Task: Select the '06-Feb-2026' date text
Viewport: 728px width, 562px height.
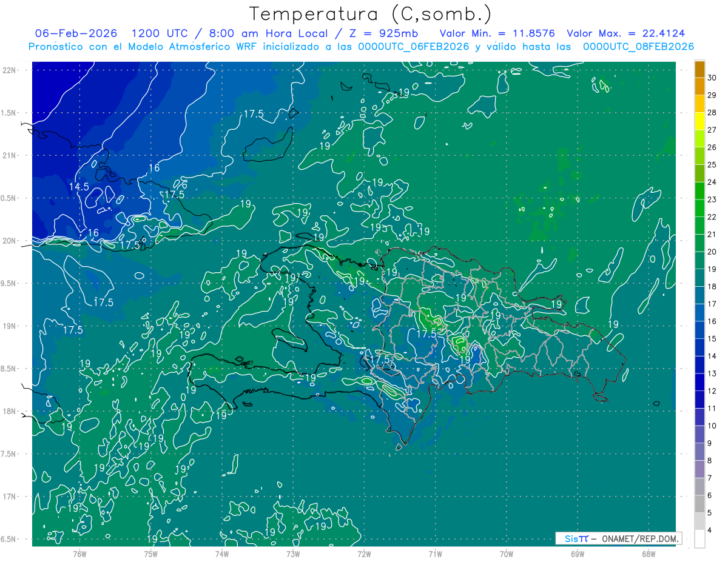Action: tap(76, 34)
